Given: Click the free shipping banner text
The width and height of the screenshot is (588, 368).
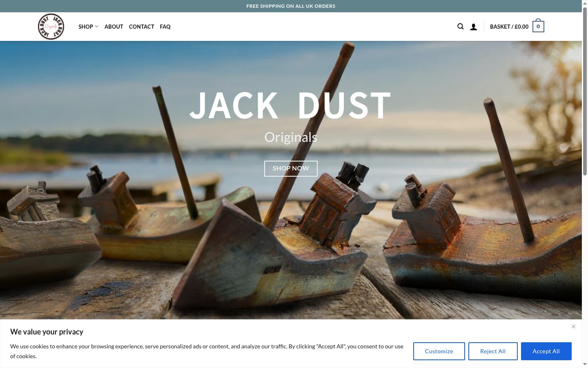Looking at the screenshot, I should pyautogui.click(x=291, y=6).
